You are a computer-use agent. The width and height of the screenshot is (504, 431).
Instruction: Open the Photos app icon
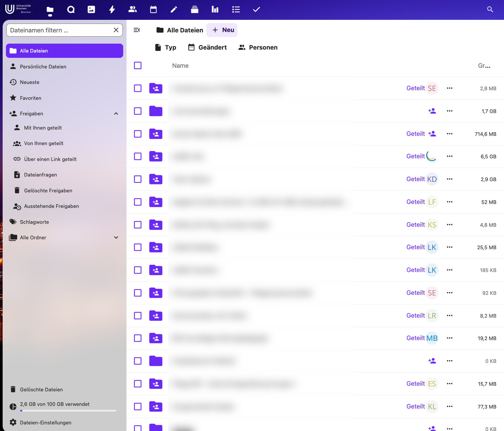(x=91, y=10)
